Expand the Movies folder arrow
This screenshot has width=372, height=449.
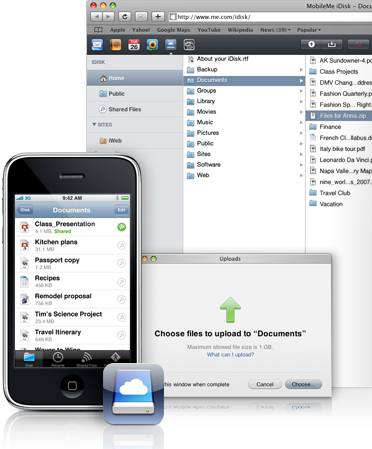pos(301,112)
